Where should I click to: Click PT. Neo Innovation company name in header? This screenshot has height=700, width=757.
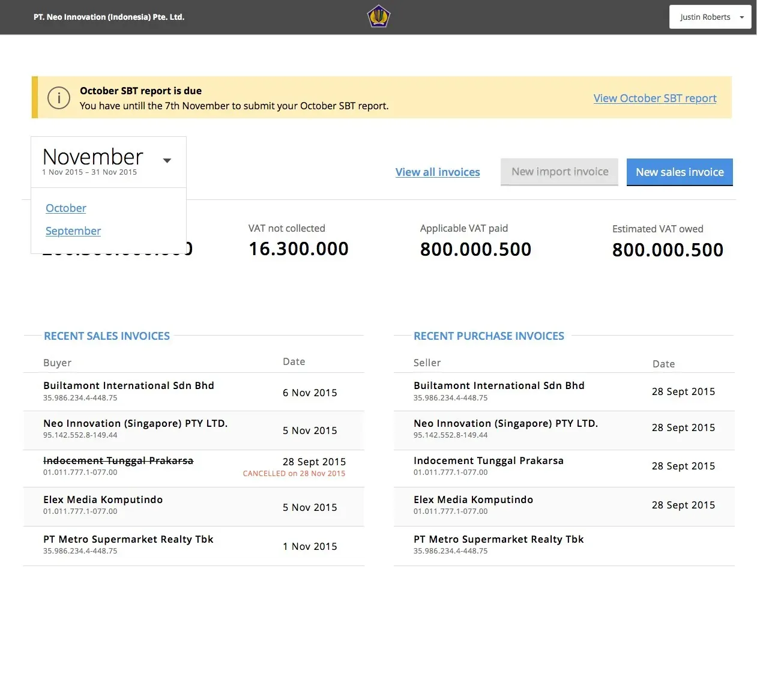click(x=109, y=17)
